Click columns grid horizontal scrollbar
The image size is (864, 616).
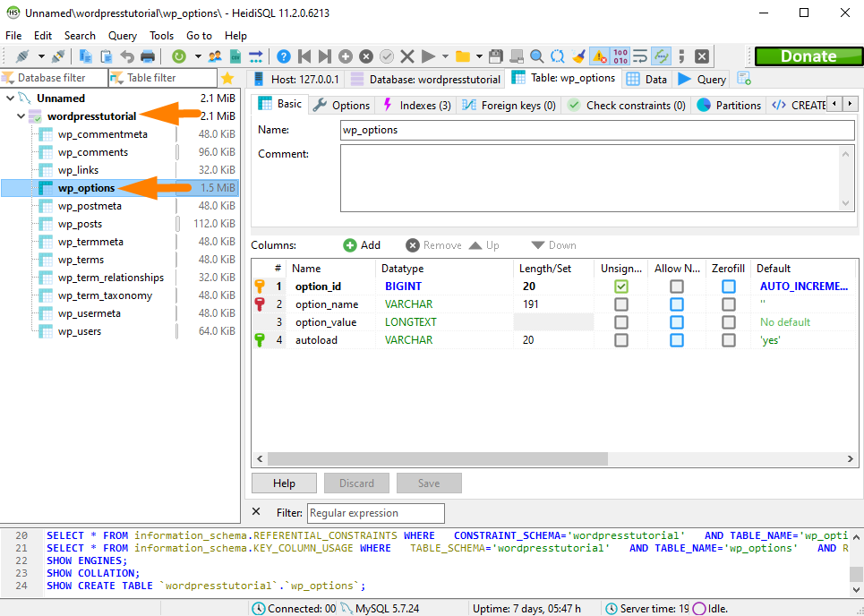pos(438,458)
